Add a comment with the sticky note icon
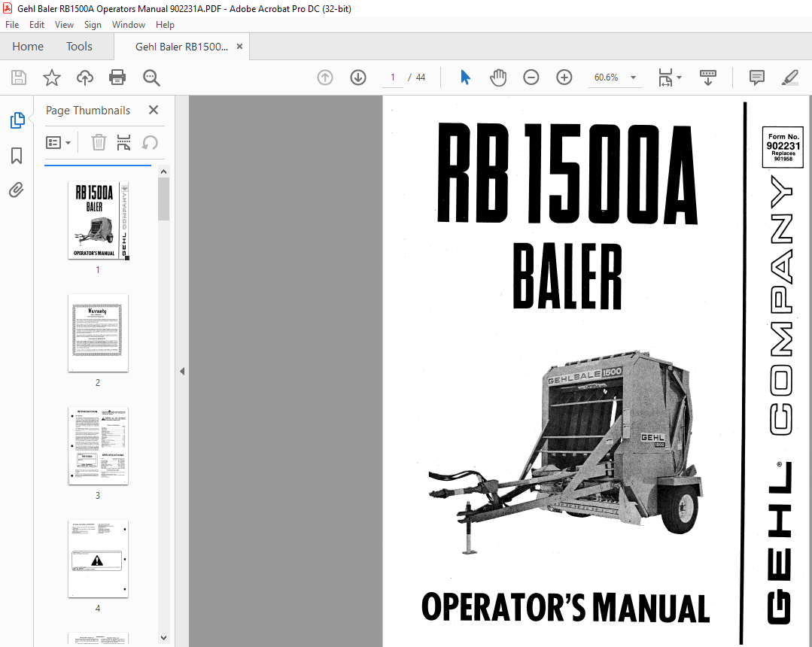 [756, 77]
